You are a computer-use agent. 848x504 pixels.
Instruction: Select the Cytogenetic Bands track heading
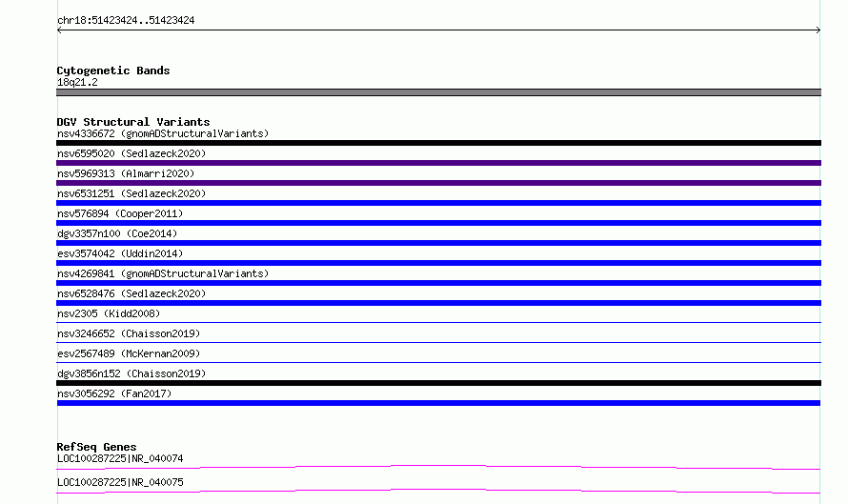(113, 71)
